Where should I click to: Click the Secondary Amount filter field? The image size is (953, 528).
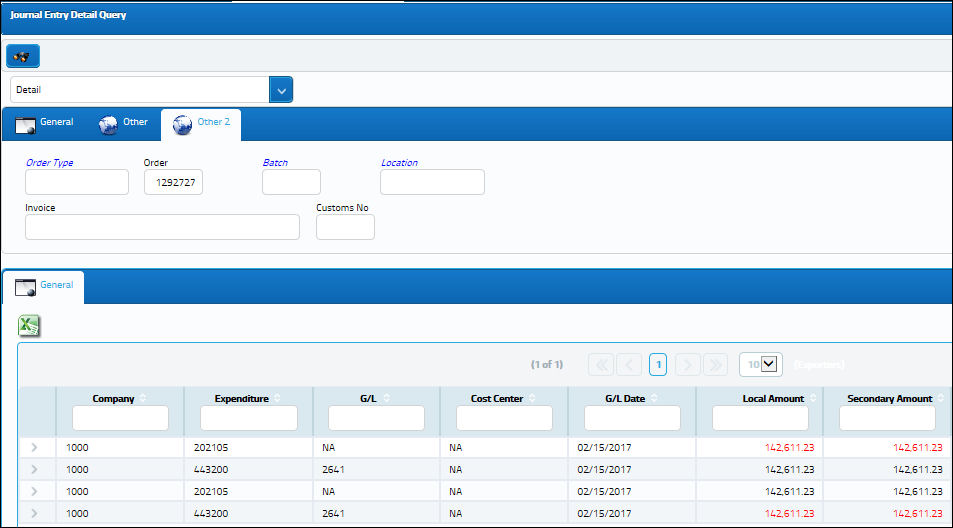point(887,418)
